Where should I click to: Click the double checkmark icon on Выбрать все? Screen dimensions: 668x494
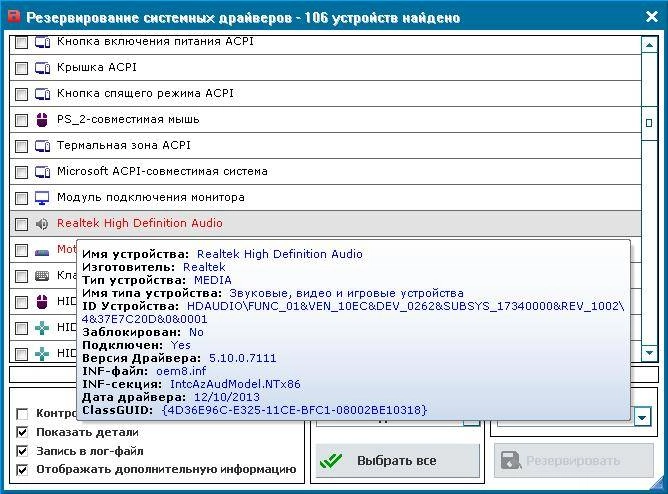pyautogui.click(x=331, y=460)
